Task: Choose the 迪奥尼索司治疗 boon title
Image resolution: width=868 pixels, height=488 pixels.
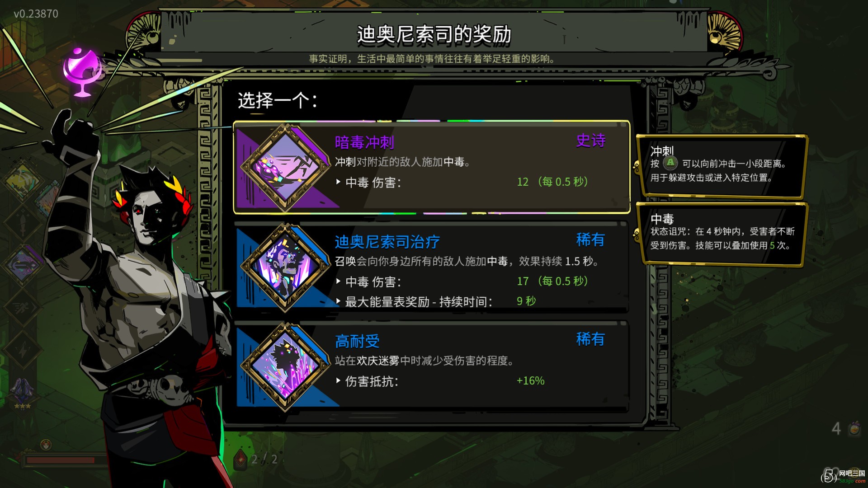Action: click(387, 242)
